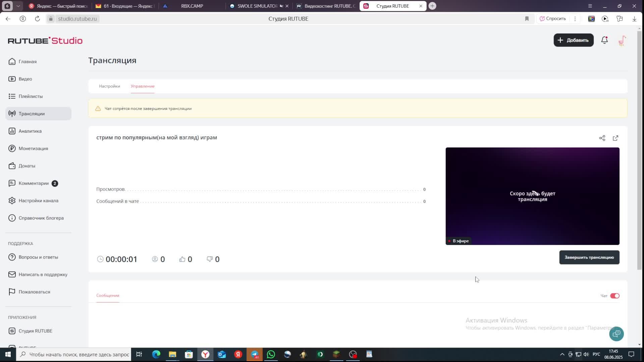Click the stream title text
The height and width of the screenshot is (362, 644).
pos(157,137)
